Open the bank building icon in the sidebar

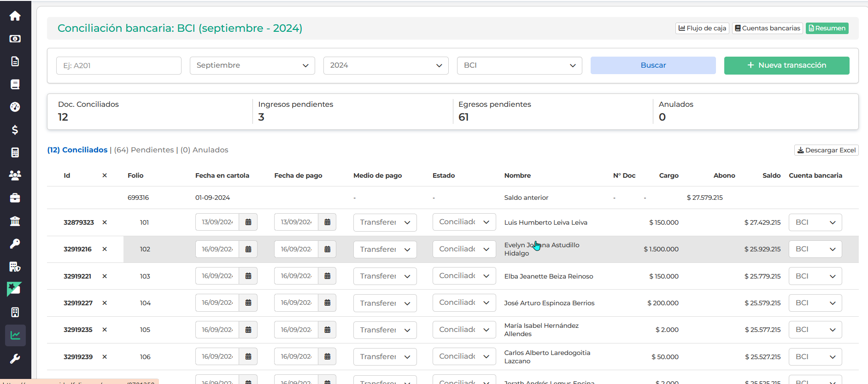pyautogui.click(x=15, y=221)
